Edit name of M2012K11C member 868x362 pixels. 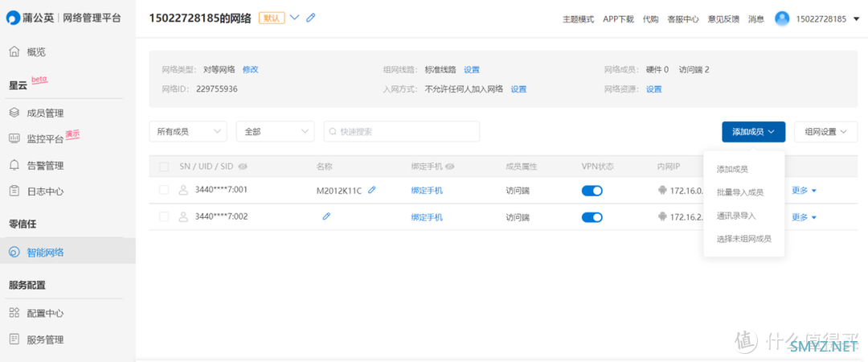coord(372,190)
